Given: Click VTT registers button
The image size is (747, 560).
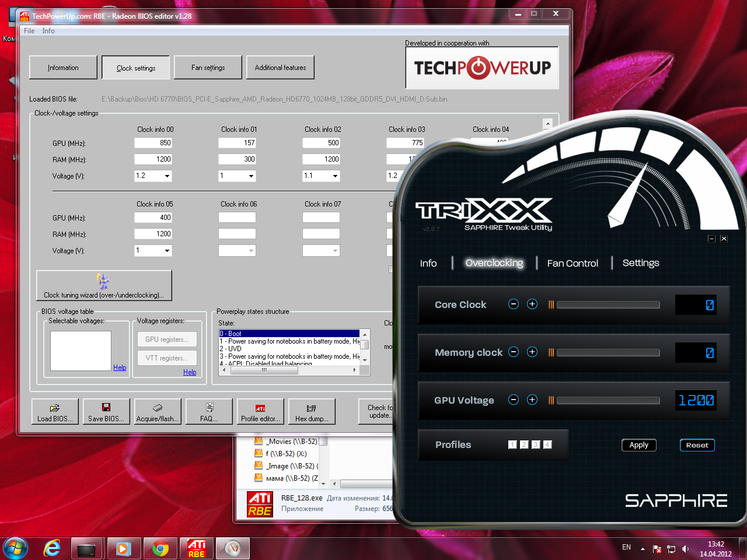Looking at the screenshot, I should (x=167, y=358).
